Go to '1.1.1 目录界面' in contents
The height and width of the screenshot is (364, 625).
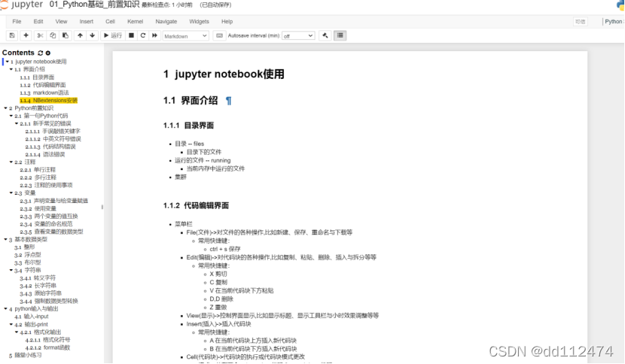[37, 77]
